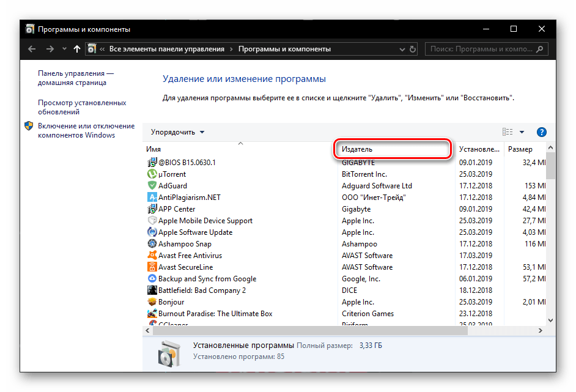Viewport: 576px width, 392px height.
Task: Open Просмотр установленных обновлений link
Action: pos(82,108)
